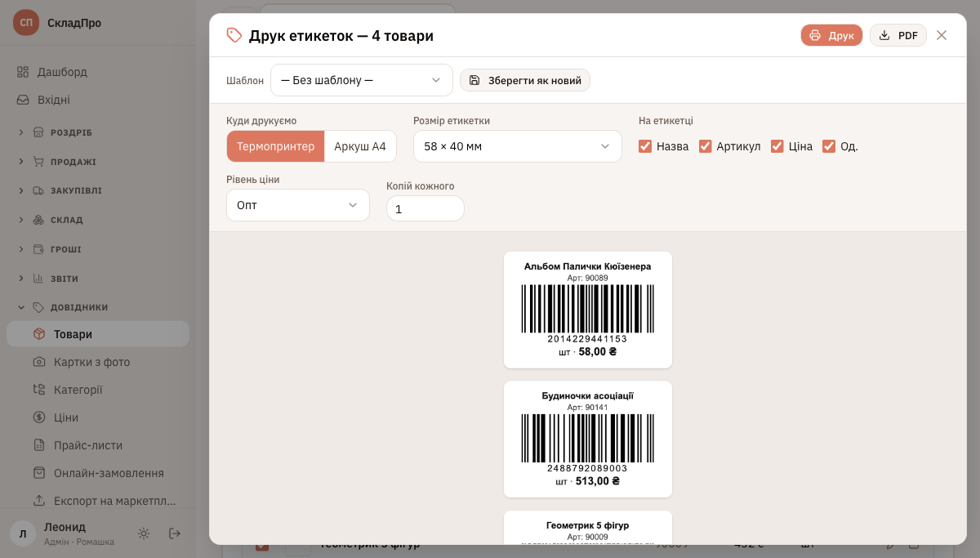
Task: Click the Вхідні inbox icon
Action: coord(23,100)
